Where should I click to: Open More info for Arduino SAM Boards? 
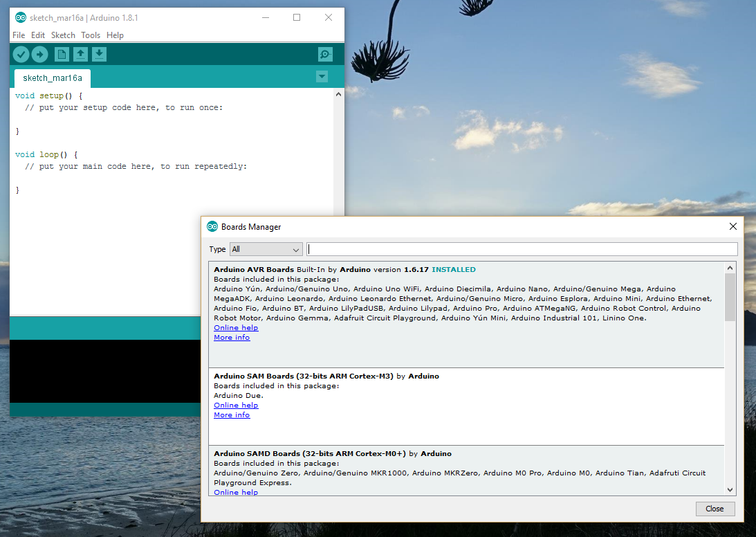click(x=232, y=415)
